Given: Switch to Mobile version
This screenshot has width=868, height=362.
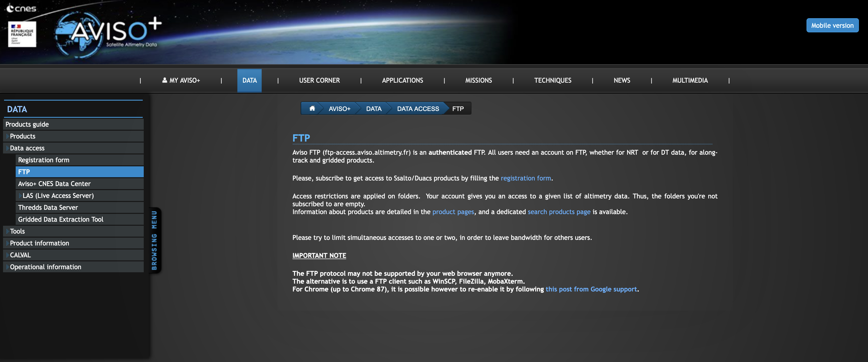Looking at the screenshot, I should click(x=832, y=26).
